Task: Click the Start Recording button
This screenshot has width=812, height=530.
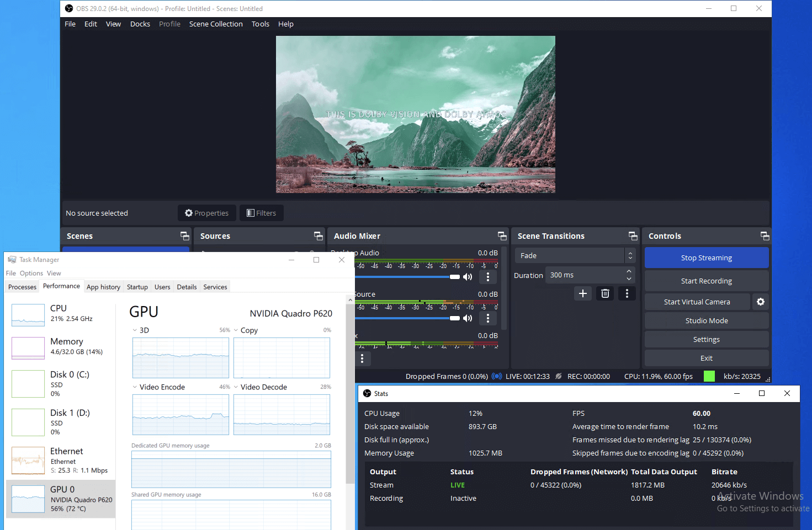Action: pos(706,281)
